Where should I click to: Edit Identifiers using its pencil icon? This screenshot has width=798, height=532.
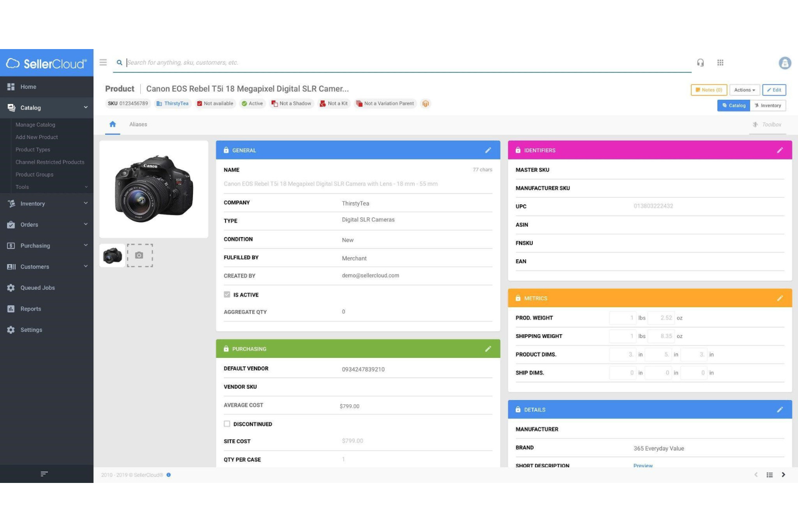coord(780,150)
